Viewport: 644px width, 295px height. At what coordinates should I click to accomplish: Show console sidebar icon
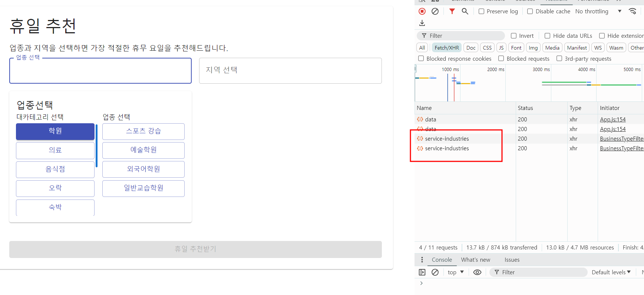tap(422, 272)
